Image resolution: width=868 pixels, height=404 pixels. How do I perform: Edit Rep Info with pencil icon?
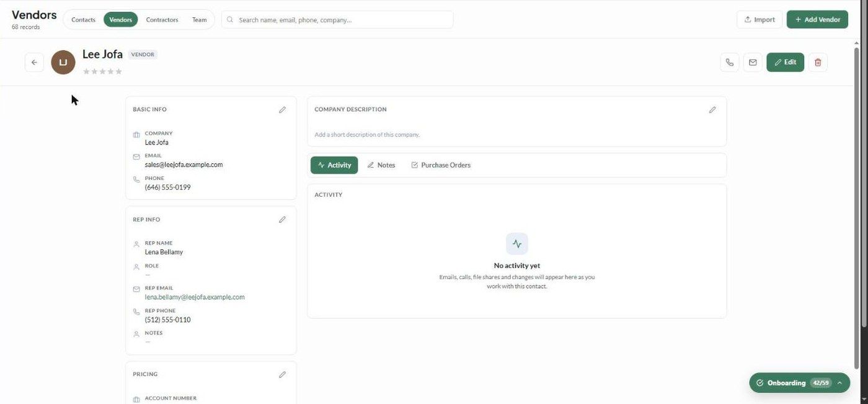[282, 220]
